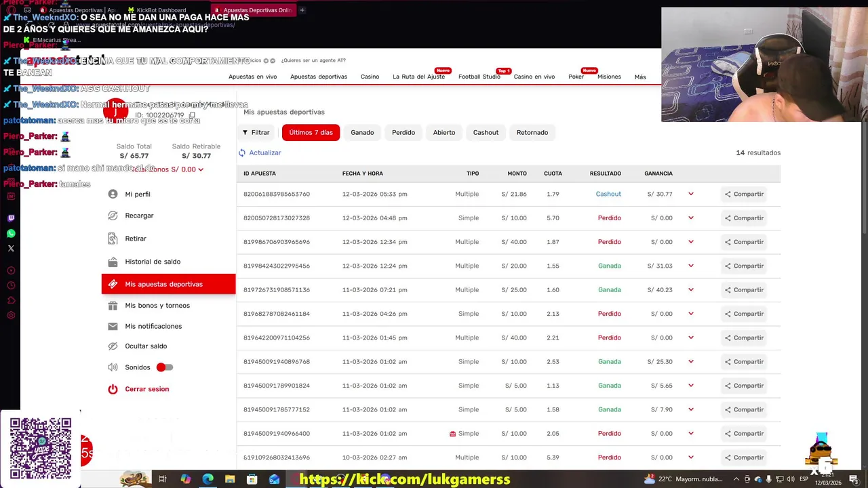Expand the 01:45 pm Multiple bet
Image resolution: width=868 pixels, height=488 pixels.
(691, 338)
